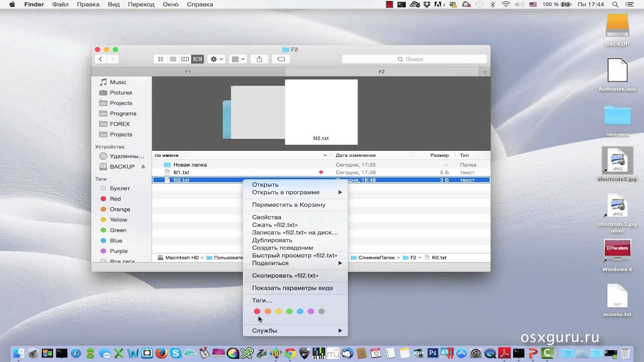Select the Purple tag in sidebar
The width and height of the screenshot is (644, 362).
[119, 251]
